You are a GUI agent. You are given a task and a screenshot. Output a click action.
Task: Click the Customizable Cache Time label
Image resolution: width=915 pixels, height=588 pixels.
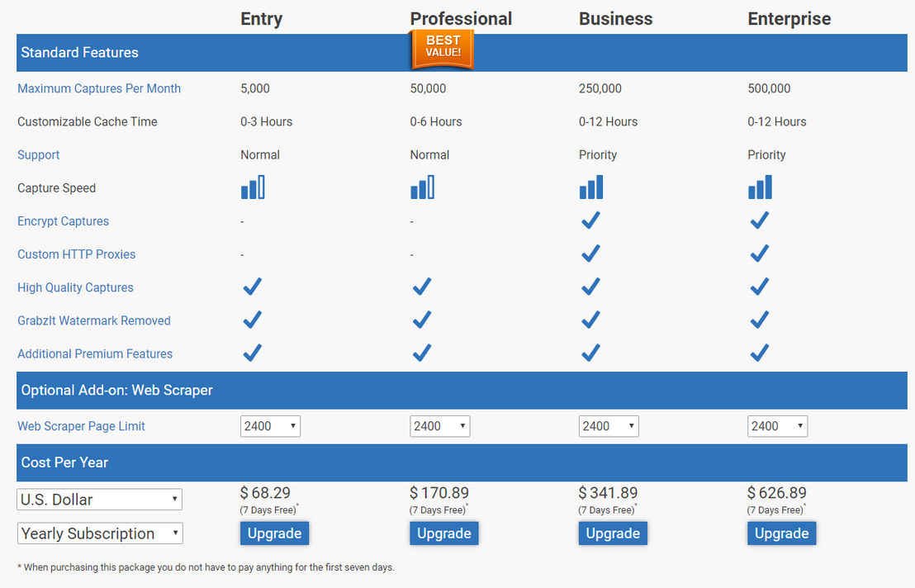point(88,122)
